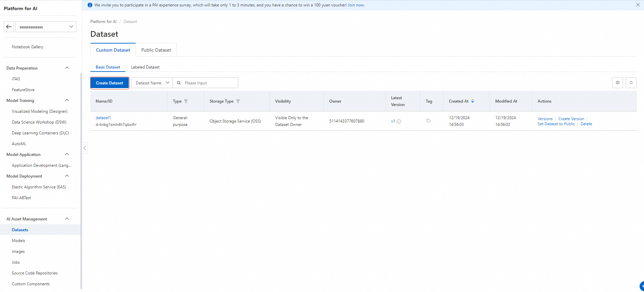Open Elastic Algorithm Service (EAS)
Image resolution: width=644 pixels, height=292 pixels.
click(39, 187)
